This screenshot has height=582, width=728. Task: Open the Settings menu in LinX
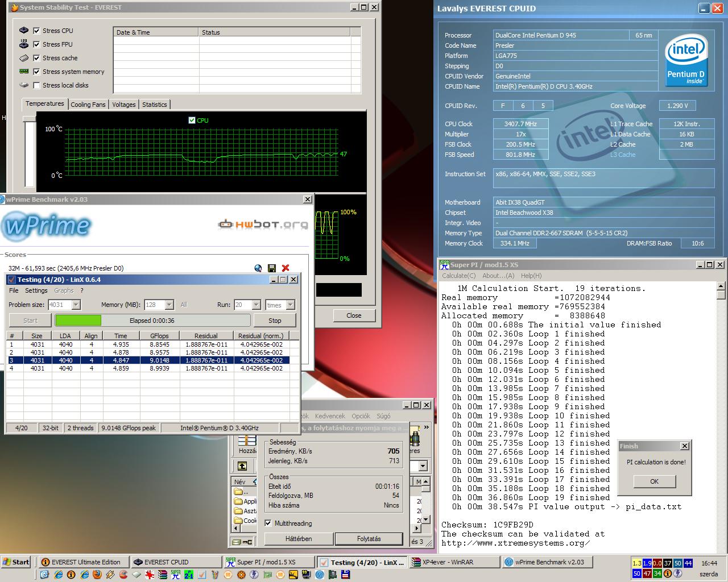pos(36,290)
